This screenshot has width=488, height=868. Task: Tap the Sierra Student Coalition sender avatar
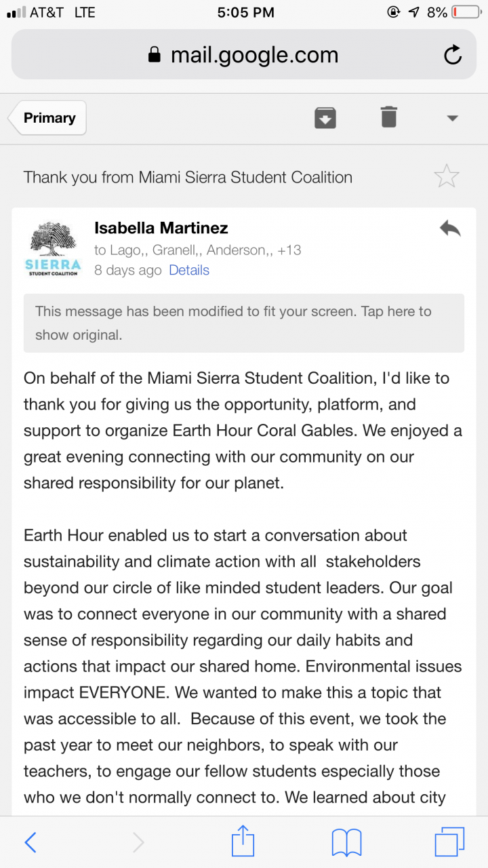[x=54, y=250]
